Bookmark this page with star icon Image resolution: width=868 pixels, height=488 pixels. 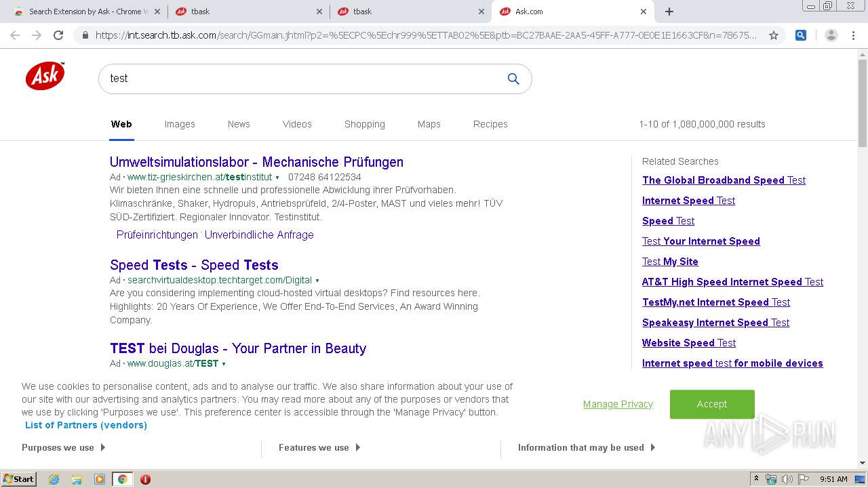[774, 35]
